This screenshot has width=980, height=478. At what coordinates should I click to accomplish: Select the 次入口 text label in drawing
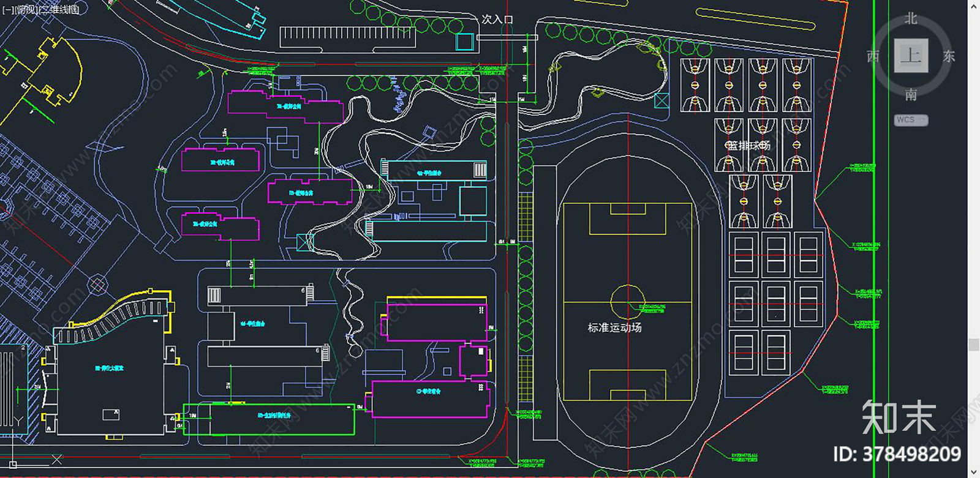(497, 19)
